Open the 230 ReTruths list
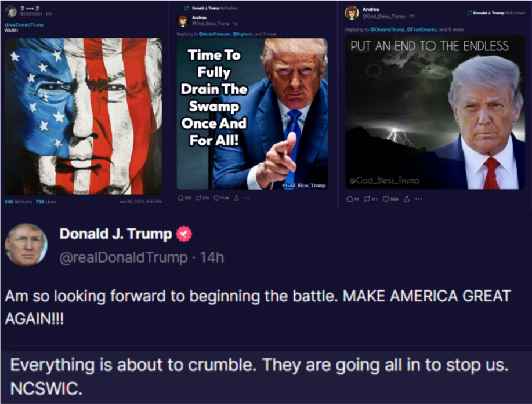532x404 pixels. point(19,202)
